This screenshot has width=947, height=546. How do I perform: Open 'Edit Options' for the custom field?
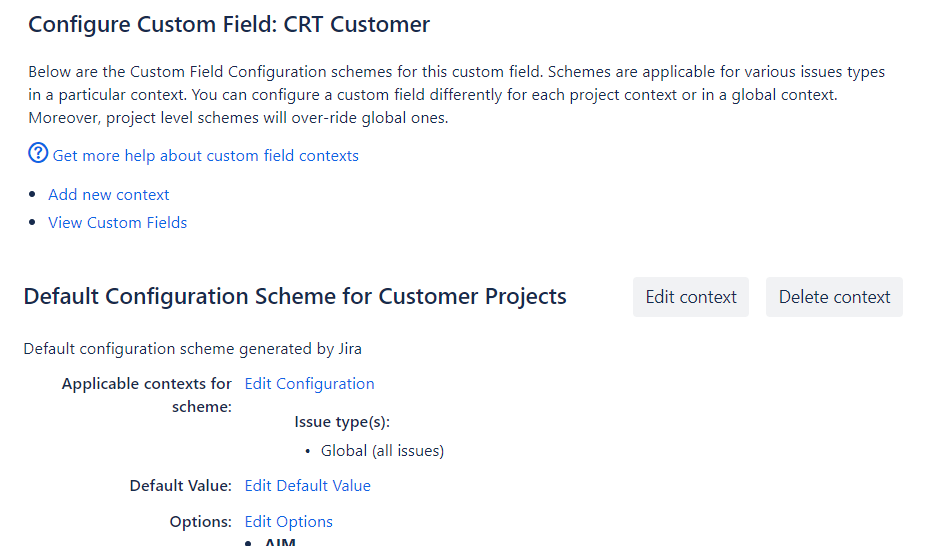click(289, 522)
